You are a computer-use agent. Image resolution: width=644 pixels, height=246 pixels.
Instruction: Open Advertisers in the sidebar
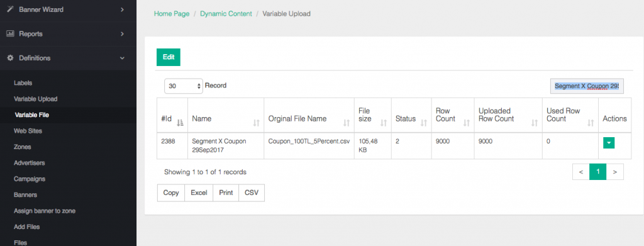[x=29, y=162]
